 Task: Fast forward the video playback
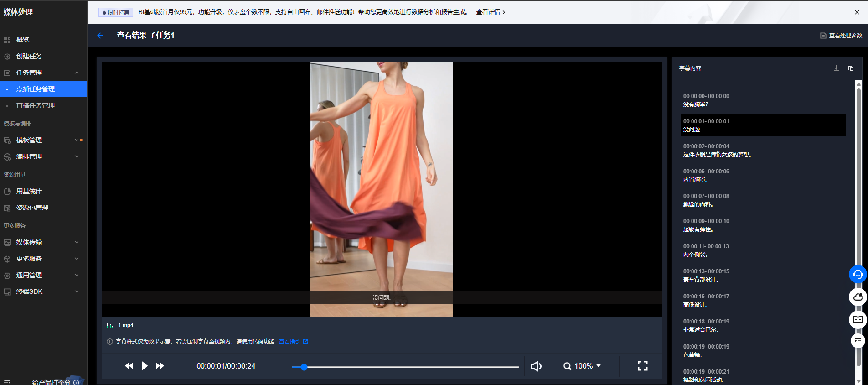160,366
